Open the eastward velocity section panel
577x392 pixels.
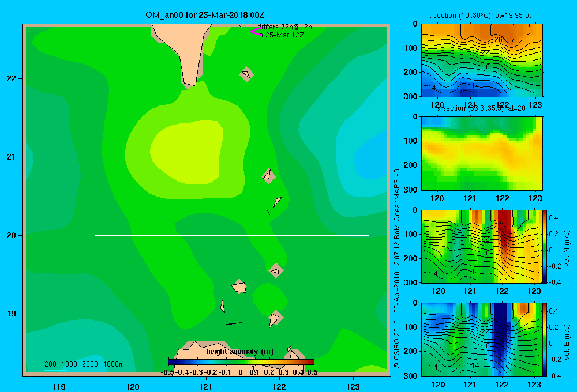tap(482, 340)
